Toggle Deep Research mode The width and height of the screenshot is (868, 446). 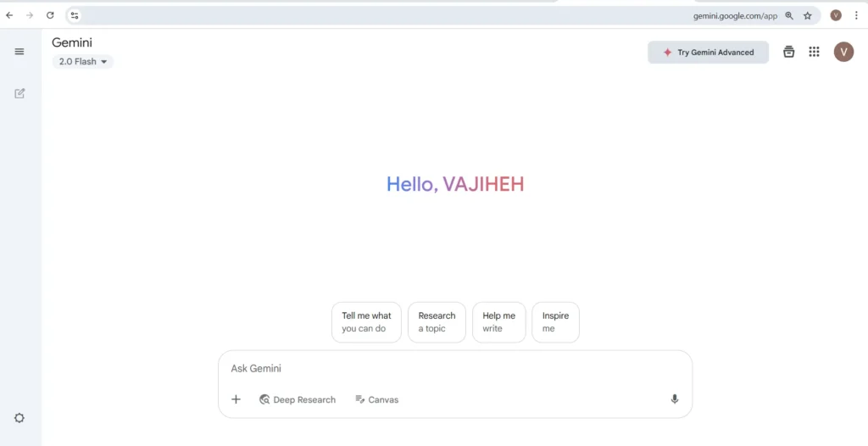298,399
